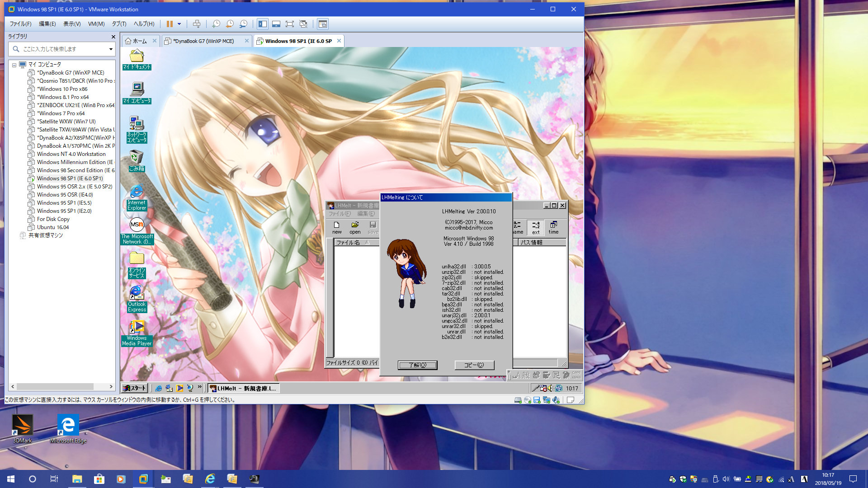Viewport: 868px width, 488px height.
Task: Open the 編集(E) menu in VMware
Action: point(47,24)
